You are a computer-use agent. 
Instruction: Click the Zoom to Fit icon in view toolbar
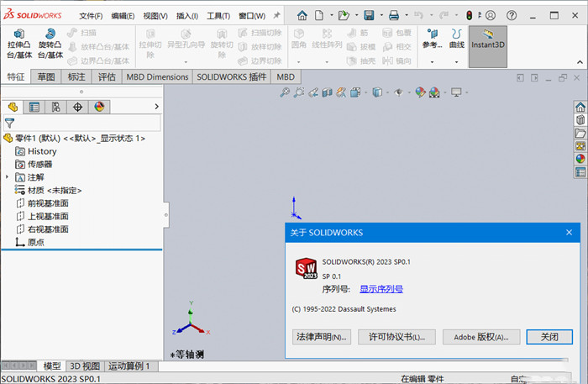(x=285, y=92)
